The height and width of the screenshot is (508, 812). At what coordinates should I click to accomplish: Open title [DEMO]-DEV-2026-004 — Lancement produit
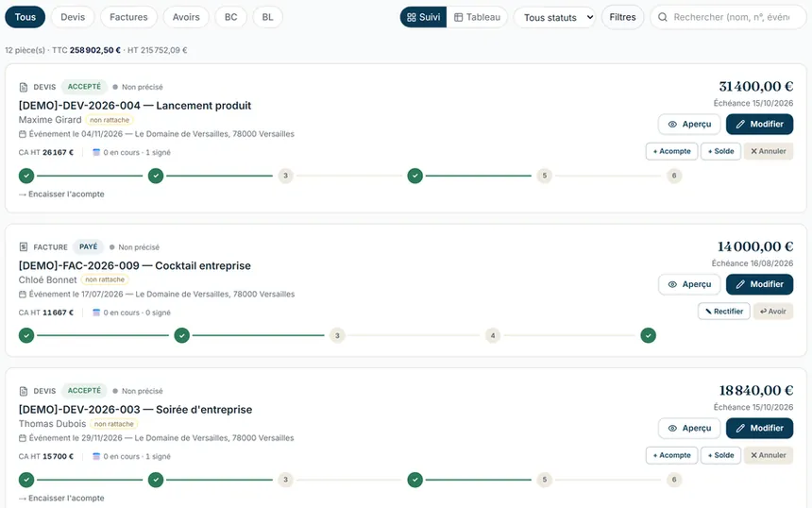point(135,106)
